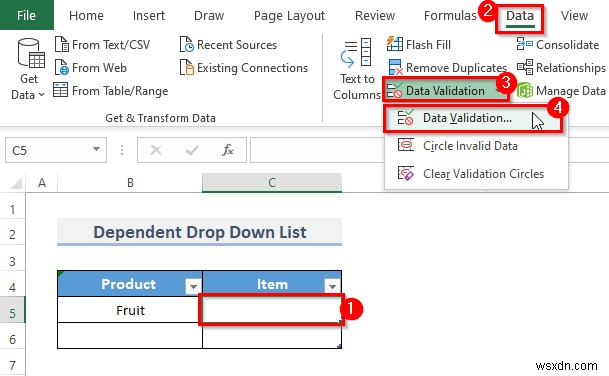Select column A header
This screenshot has height=376, width=609.
42,183
